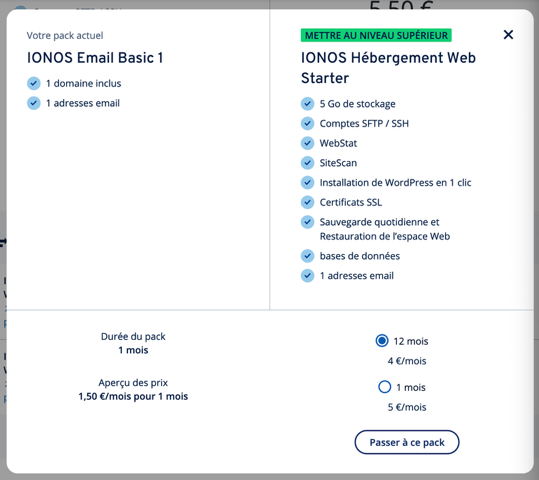Click the Durée du pack label
The height and width of the screenshot is (480, 539).
(133, 336)
